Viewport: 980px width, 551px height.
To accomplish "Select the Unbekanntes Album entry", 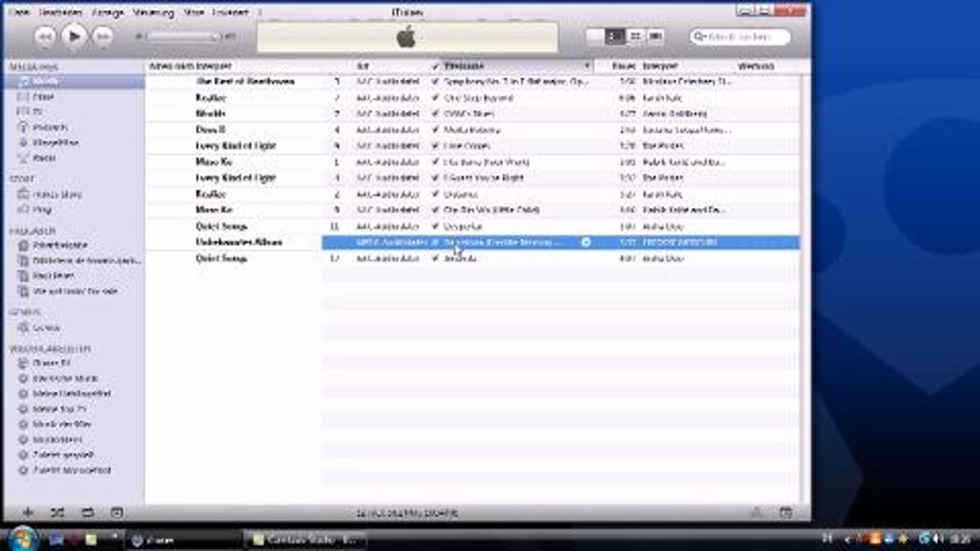I will pyautogui.click(x=239, y=242).
